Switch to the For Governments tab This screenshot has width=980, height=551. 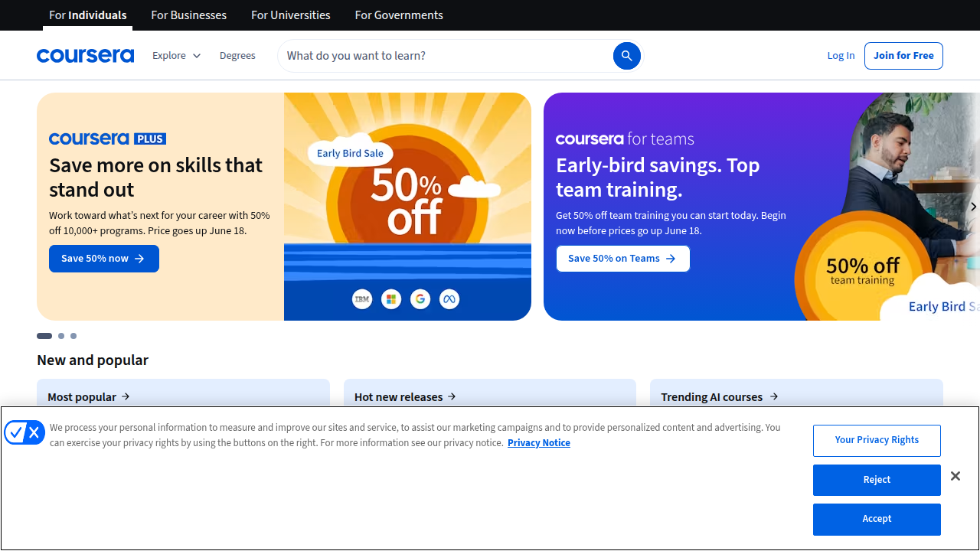pyautogui.click(x=399, y=15)
